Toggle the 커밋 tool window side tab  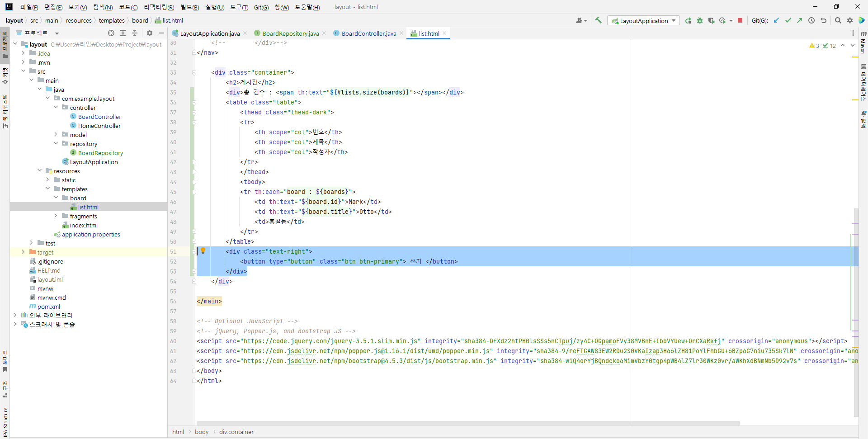[5, 76]
